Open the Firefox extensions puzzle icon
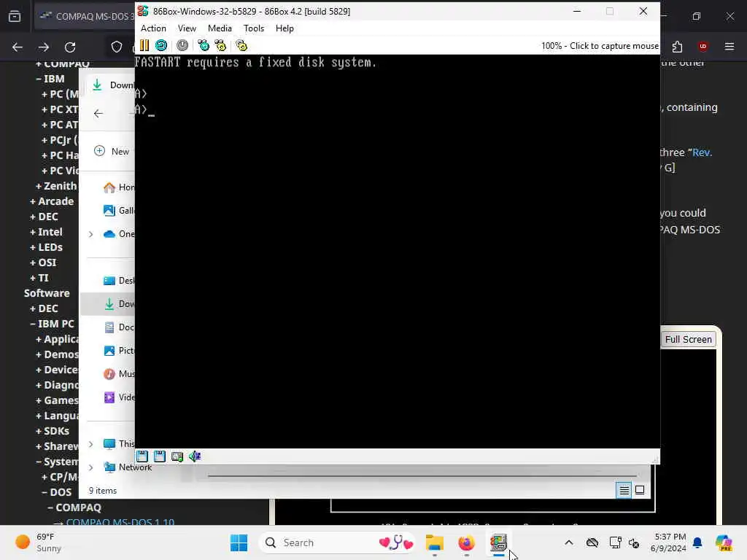This screenshot has width=747, height=560. [677, 47]
